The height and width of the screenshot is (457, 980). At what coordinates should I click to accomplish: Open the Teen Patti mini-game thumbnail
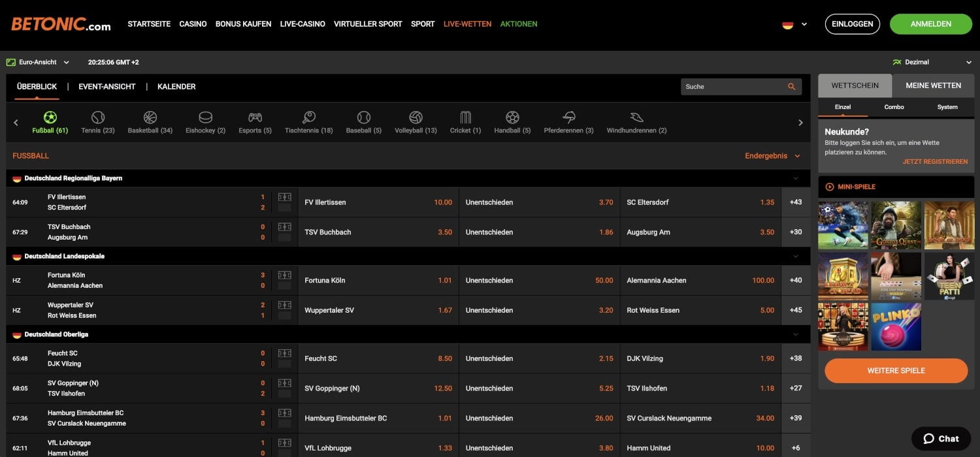coord(949,276)
